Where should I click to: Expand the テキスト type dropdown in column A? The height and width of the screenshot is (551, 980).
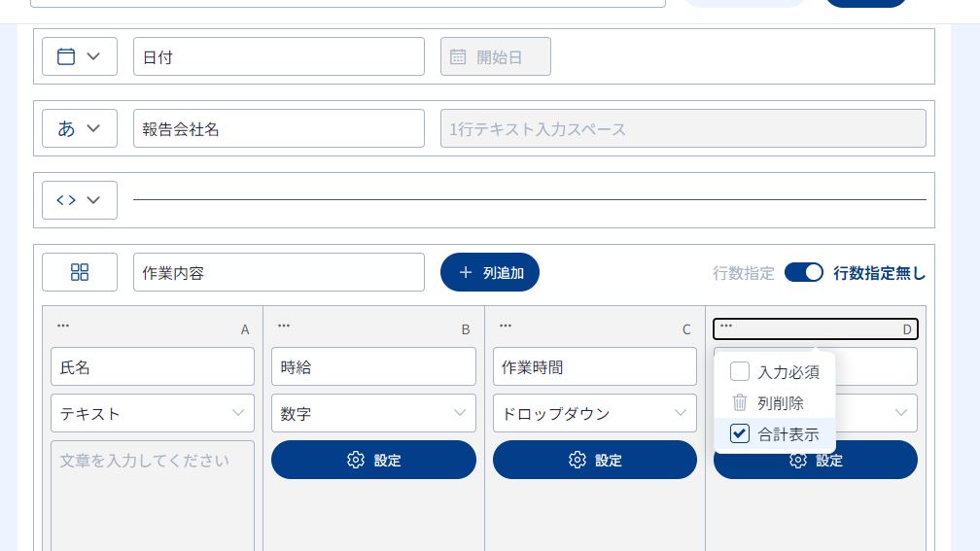pos(153,413)
